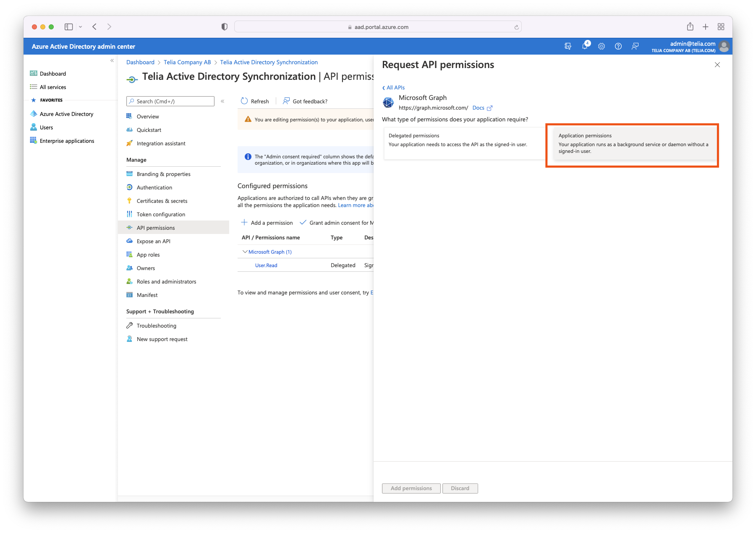
Task: Toggle the Safari sidebar button
Action: (68, 27)
